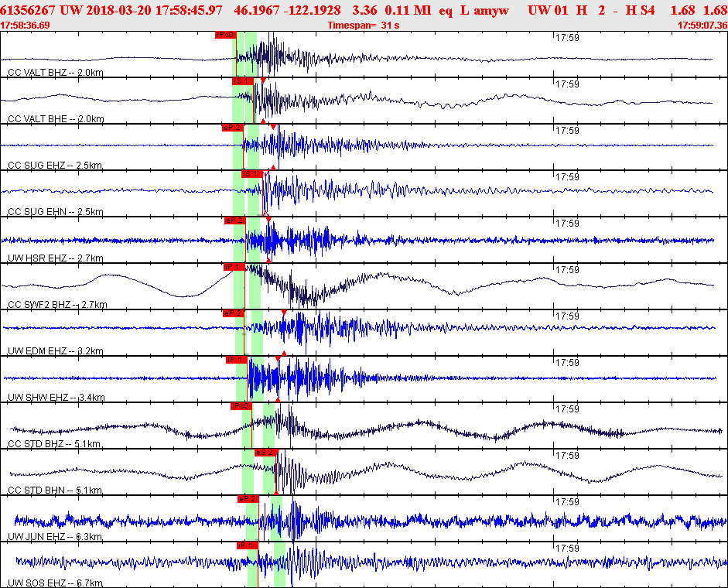
Task: Click the magnitude 0.11 Ml
Action: pos(408,10)
